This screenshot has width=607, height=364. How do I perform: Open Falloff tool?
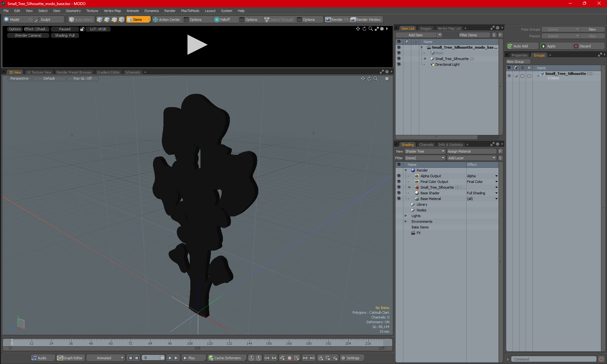[x=222, y=20]
